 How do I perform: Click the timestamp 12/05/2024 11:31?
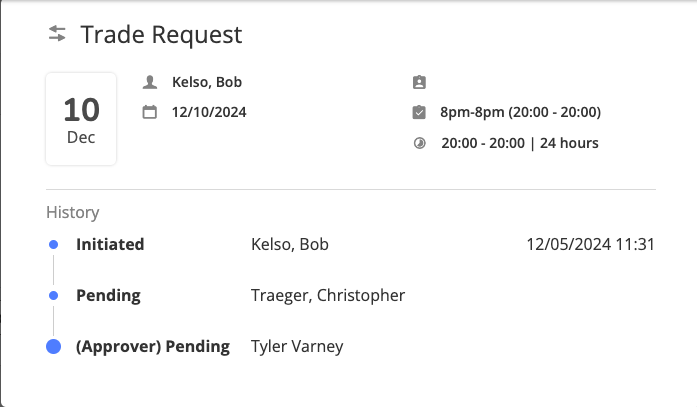pyautogui.click(x=591, y=244)
